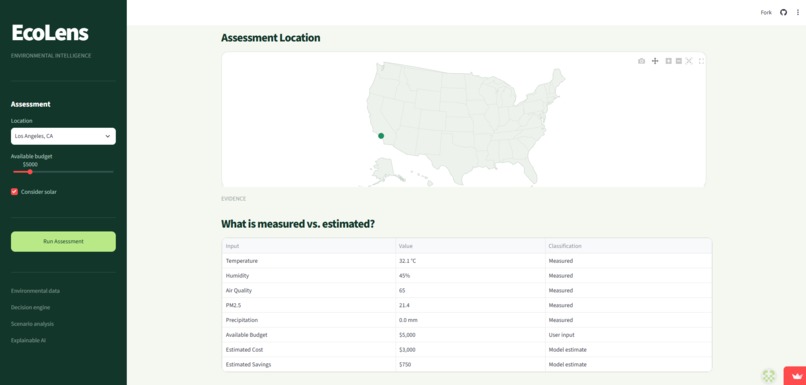Click the $3,000 value cell

470,350
